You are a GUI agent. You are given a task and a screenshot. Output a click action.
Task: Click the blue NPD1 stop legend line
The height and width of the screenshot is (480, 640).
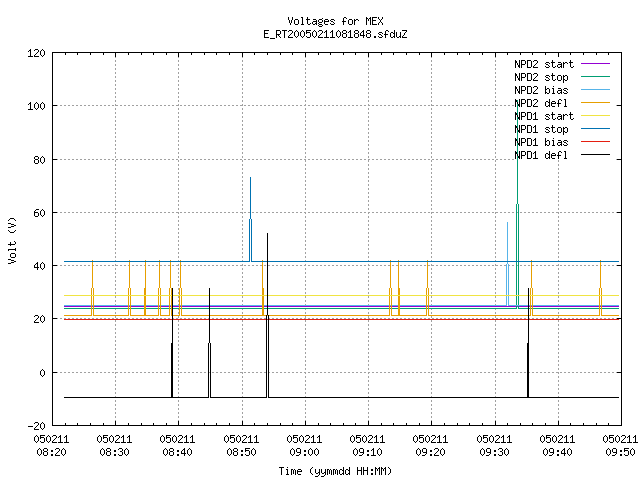click(x=596, y=129)
